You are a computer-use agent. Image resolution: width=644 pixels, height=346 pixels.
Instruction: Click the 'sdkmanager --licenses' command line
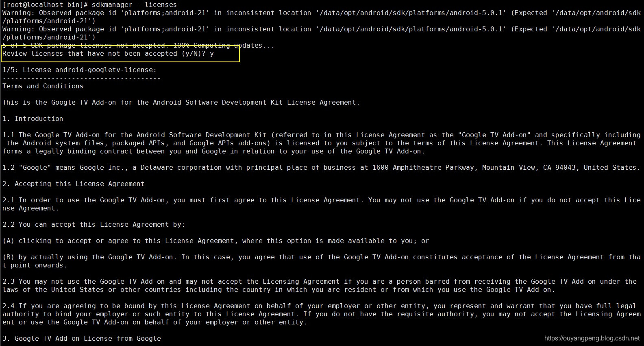89,5
